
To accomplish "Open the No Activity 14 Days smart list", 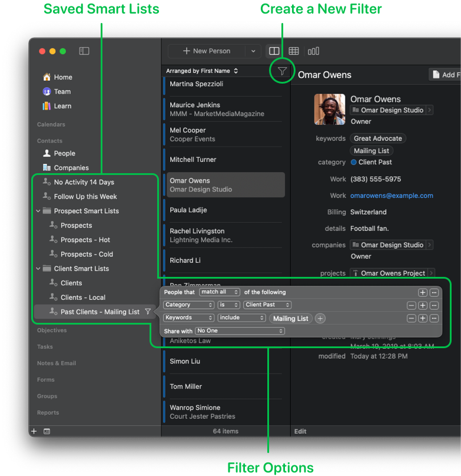I will 79,182.
